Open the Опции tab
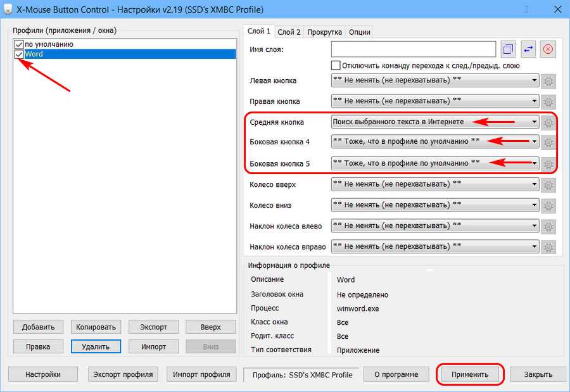Screen dimensions: 570x392 coord(360,32)
